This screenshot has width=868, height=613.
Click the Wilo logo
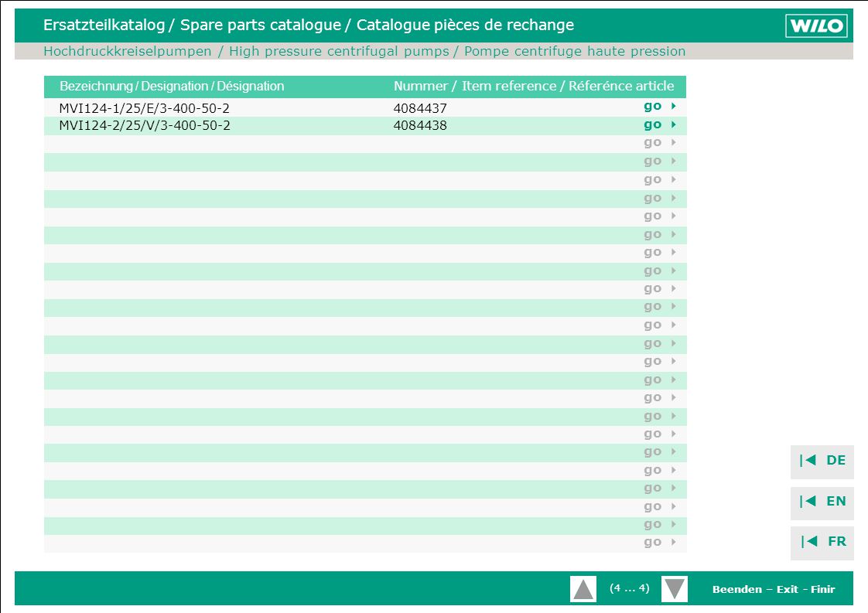(x=816, y=26)
